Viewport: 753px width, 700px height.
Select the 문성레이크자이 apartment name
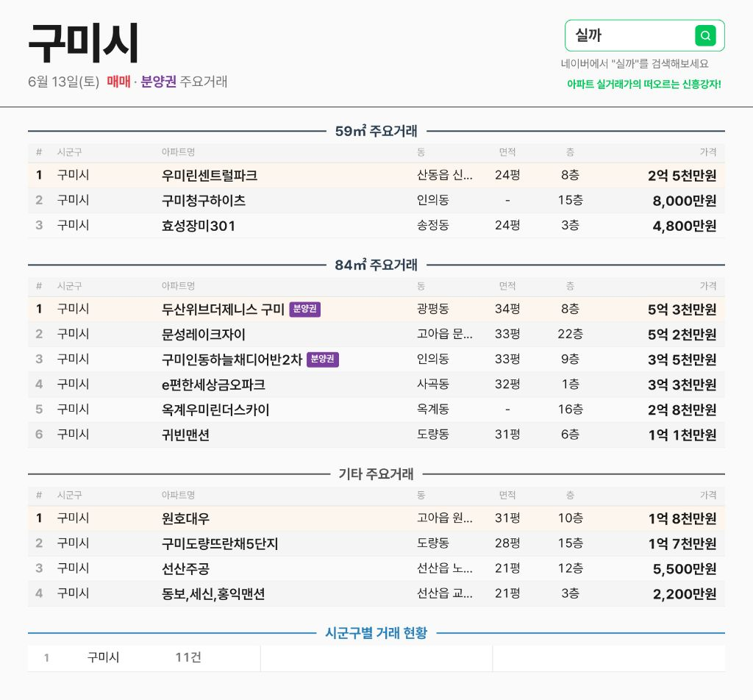click(203, 334)
